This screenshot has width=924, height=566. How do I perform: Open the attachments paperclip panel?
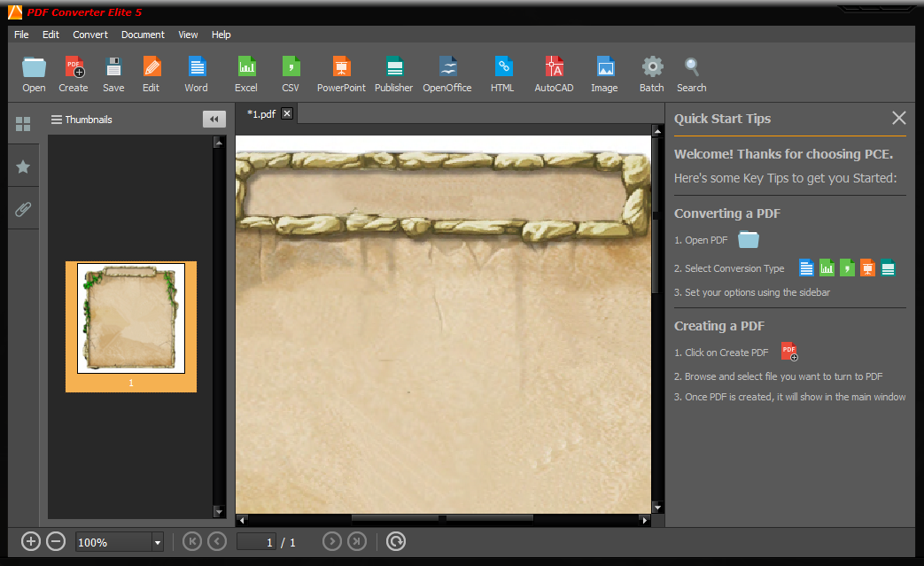pos(23,209)
